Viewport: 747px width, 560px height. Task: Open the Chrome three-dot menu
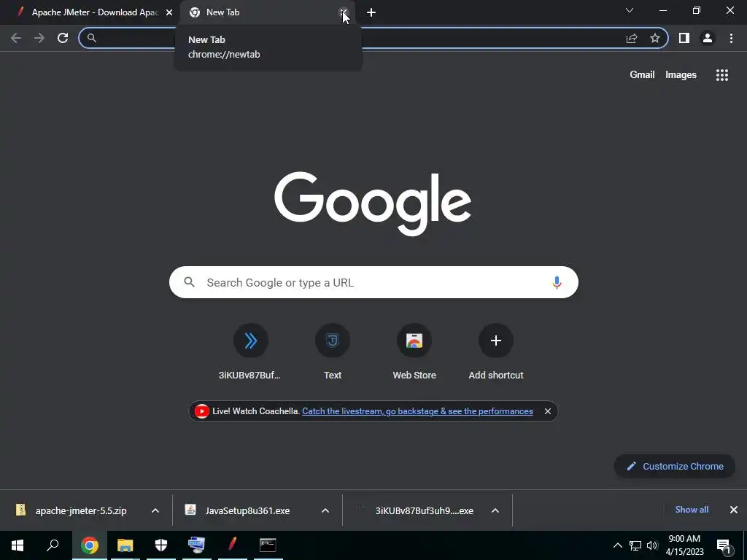[x=731, y=38]
